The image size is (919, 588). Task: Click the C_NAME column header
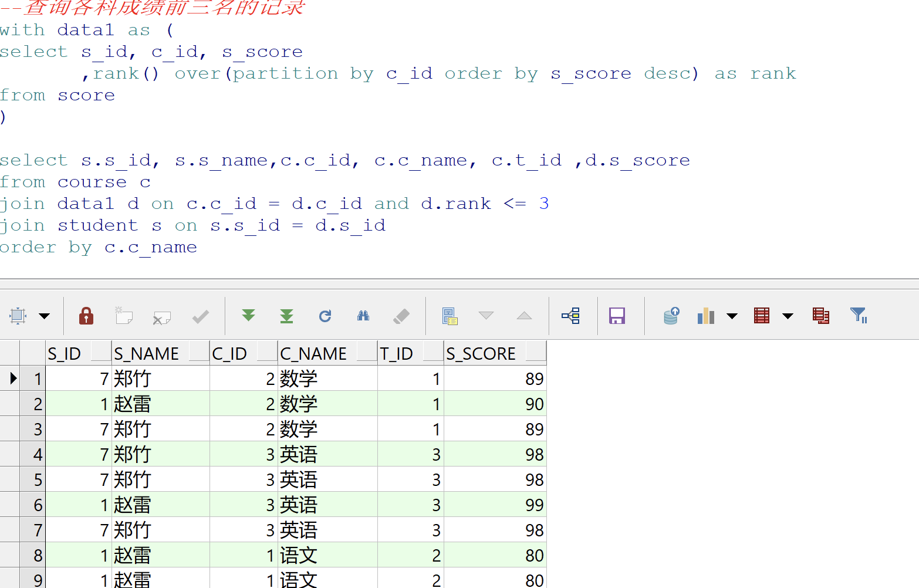[327, 353]
